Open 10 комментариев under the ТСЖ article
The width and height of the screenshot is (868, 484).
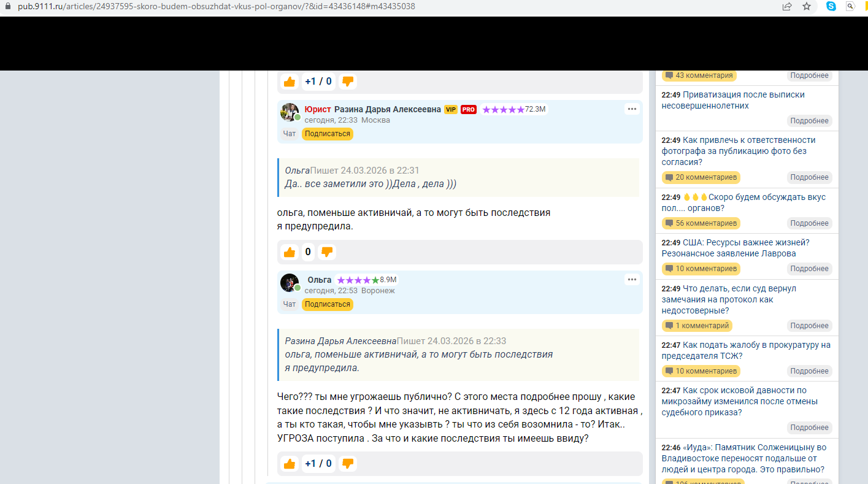701,371
